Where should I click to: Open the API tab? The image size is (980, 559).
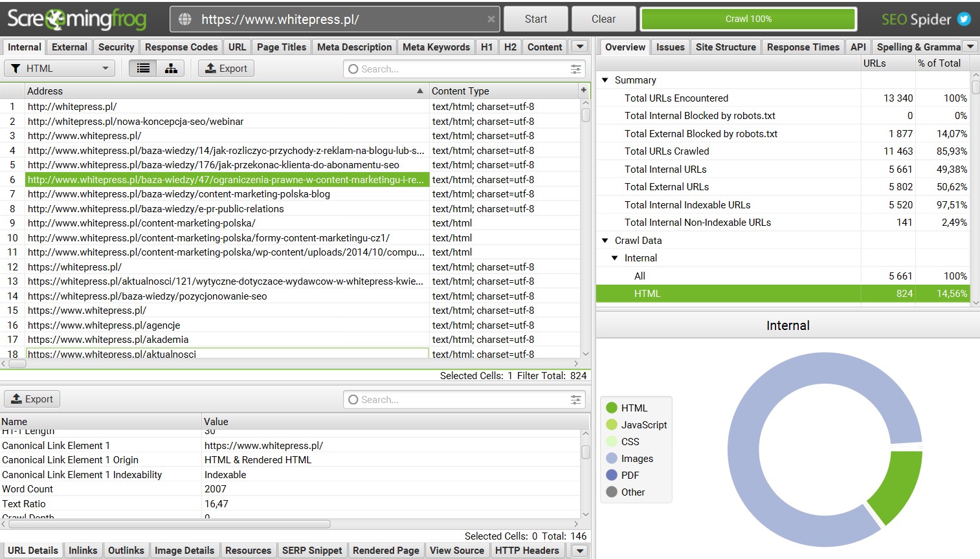pyautogui.click(x=858, y=47)
